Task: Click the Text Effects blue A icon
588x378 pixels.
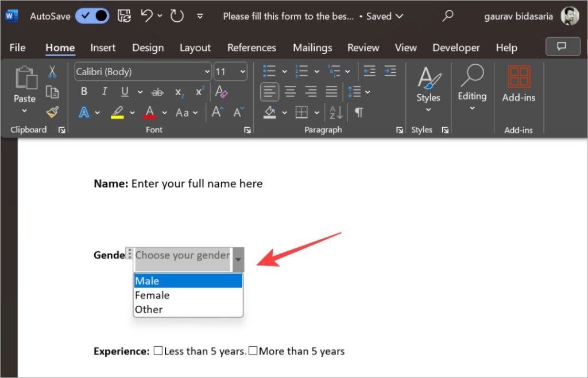Action: [84, 112]
